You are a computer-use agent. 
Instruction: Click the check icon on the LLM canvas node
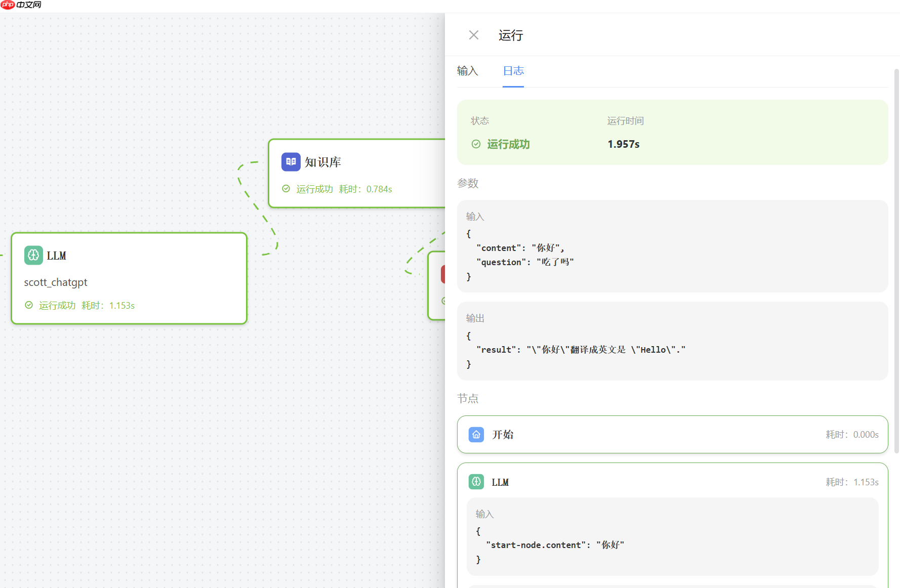29,305
